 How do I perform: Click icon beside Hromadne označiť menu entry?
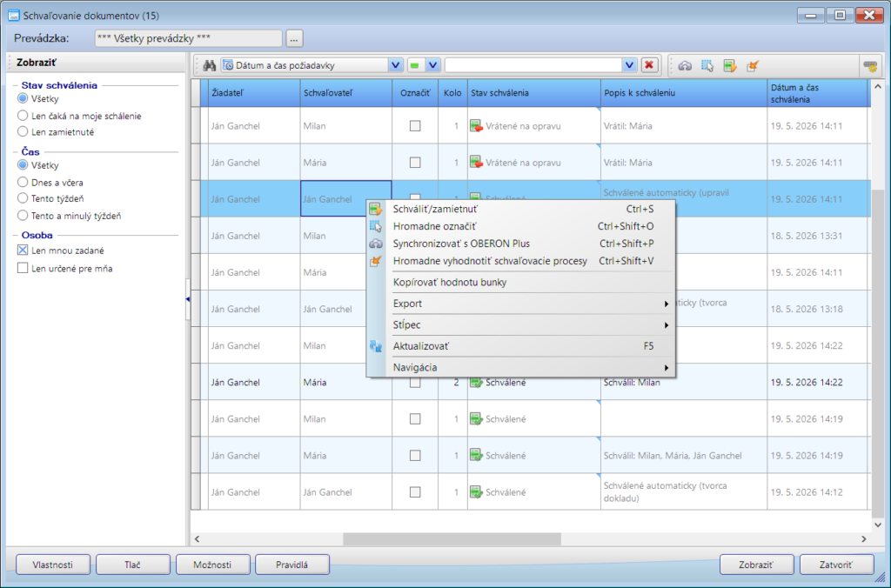[376, 226]
